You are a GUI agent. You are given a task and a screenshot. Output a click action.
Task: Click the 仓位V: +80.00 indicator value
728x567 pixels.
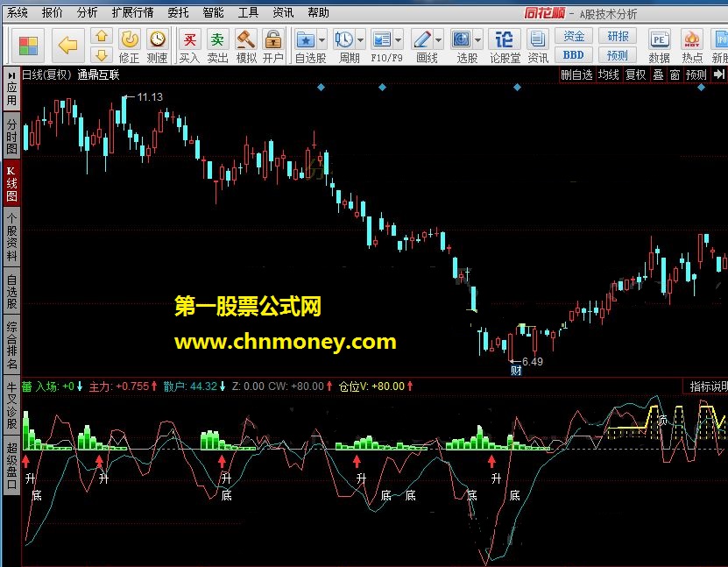(376, 386)
